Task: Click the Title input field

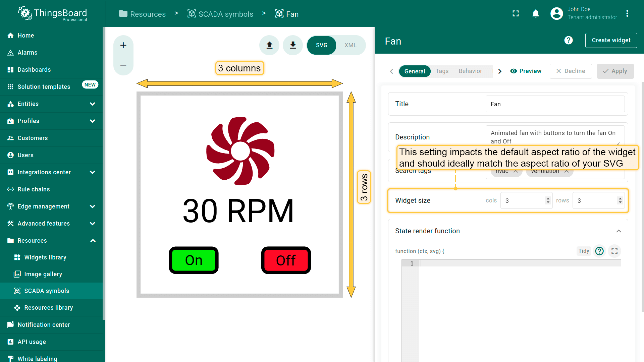Action: coord(555,104)
